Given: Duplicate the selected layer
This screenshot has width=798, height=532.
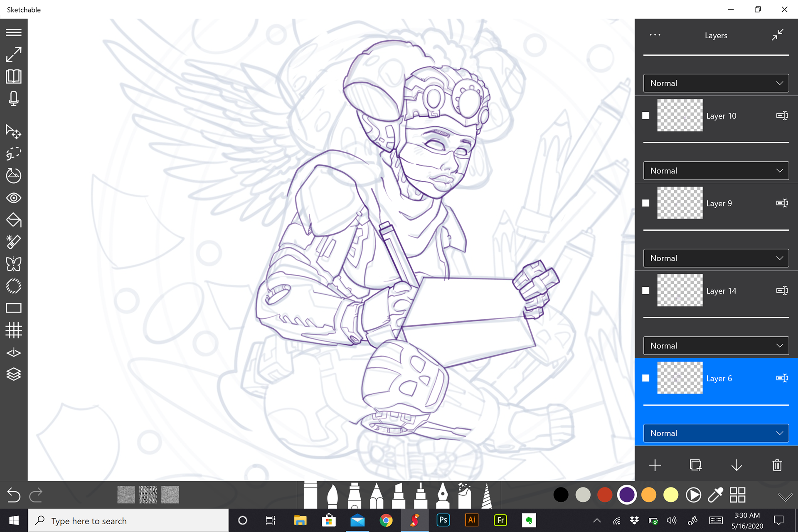Looking at the screenshot, I should click(696, 465).
